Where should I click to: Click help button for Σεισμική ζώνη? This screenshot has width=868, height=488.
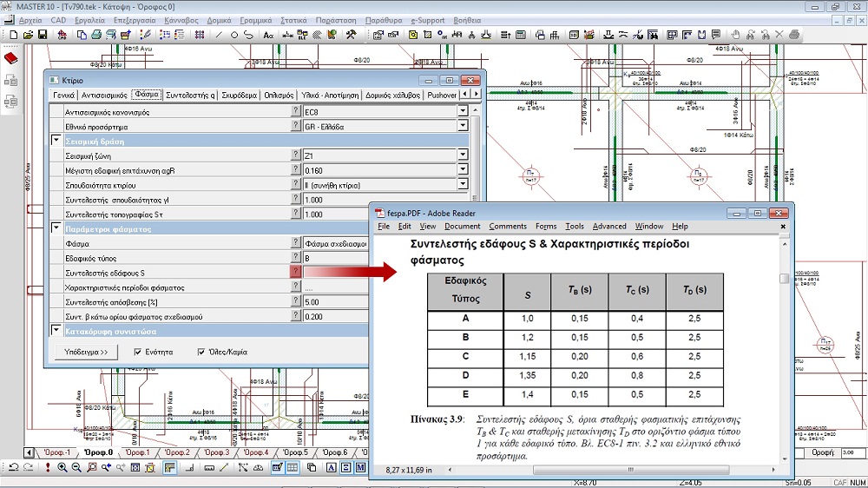point(296,155)
